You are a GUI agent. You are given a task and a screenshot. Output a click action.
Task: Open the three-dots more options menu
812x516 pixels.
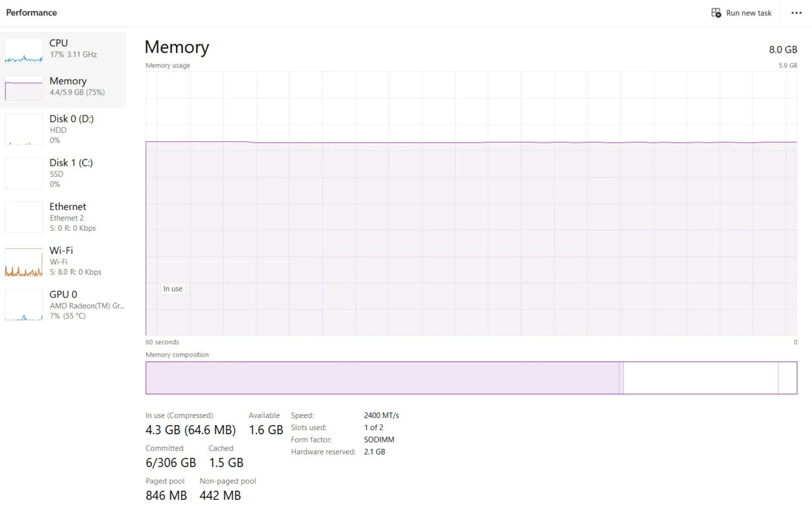(x=796, y=13)
